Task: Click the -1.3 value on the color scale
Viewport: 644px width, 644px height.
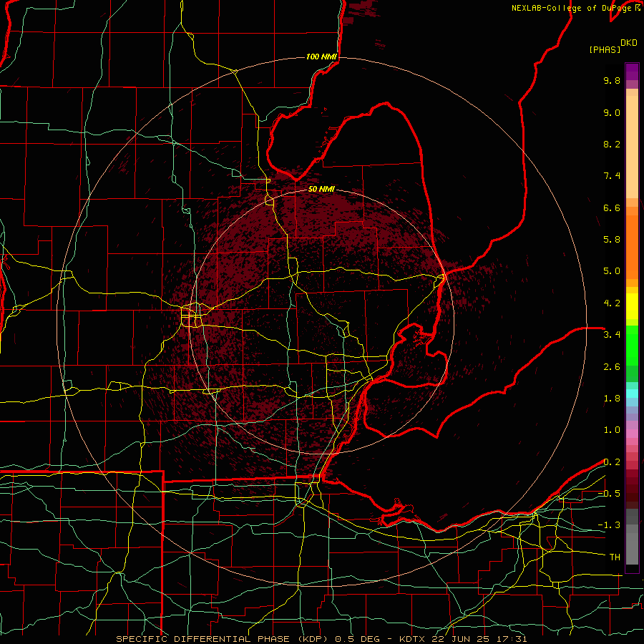Action: coord(609,525)
